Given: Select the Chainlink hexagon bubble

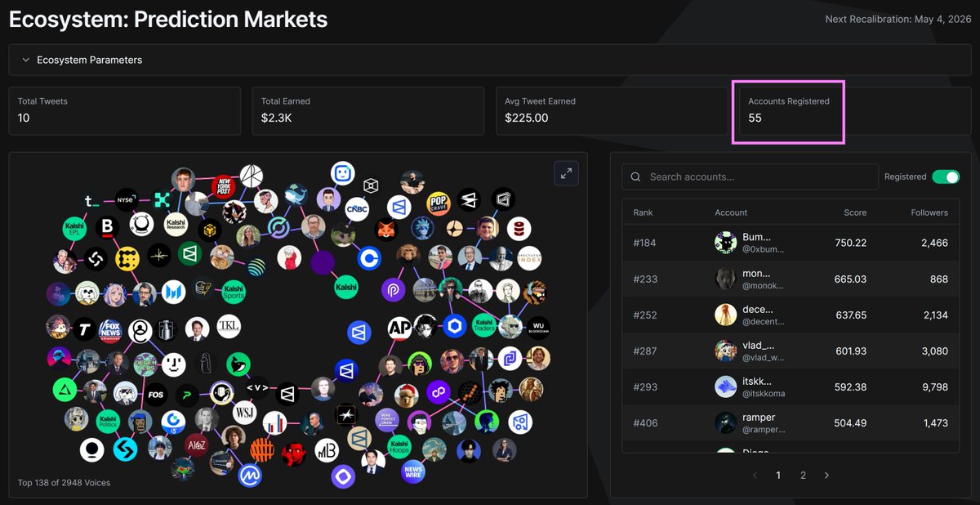Looking at the screenshot, I should tap(454, 326).
